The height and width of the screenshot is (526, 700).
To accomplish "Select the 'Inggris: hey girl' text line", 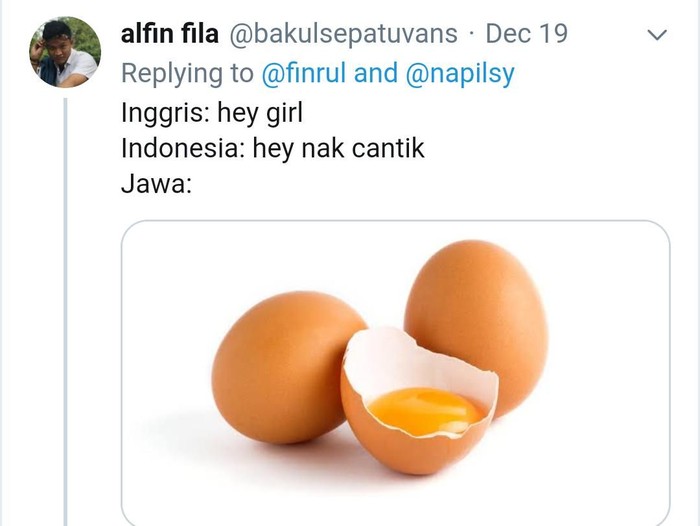I will (212, 113).
